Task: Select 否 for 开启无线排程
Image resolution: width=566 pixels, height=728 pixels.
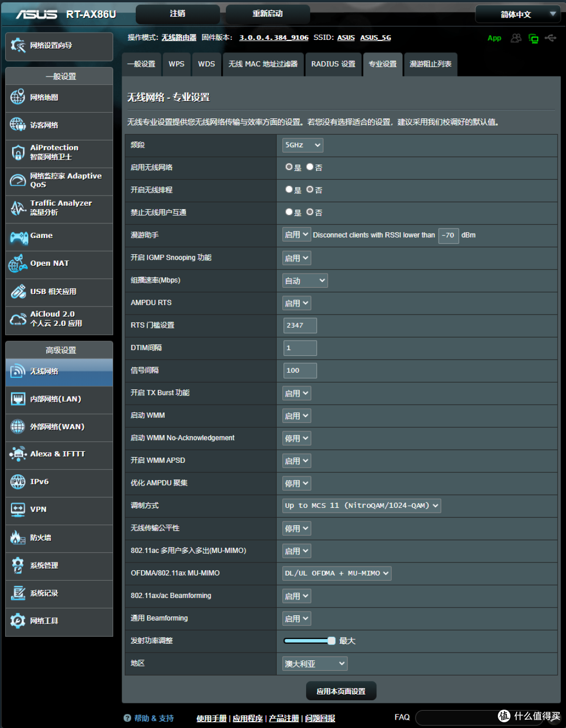Action: 310,189
